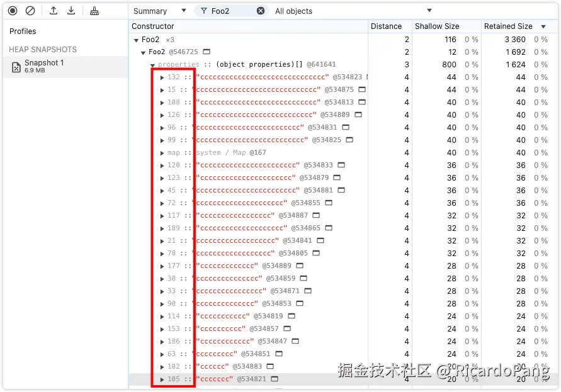Image resolution: width=561 pixels, height=392 pixels.
Task: Click the window icon next to @534865
Action: [329, 228]
